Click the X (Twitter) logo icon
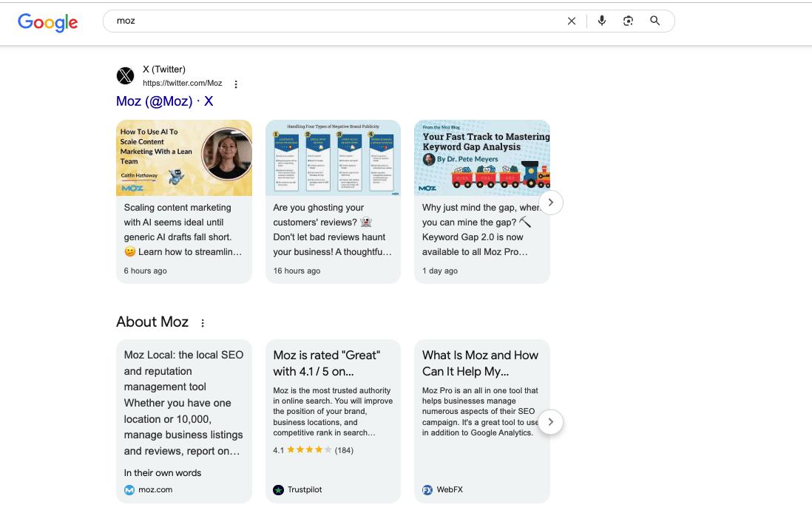 pos(126,76)
